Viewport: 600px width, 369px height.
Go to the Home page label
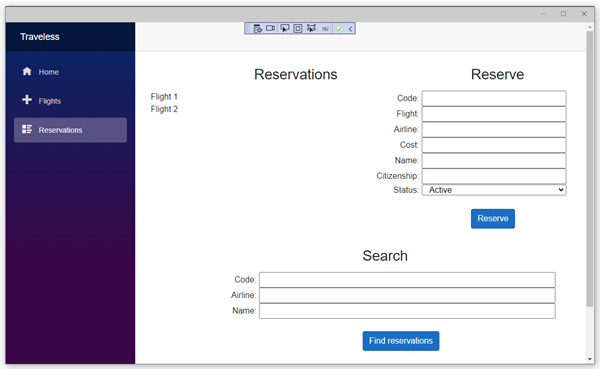[x=49, y=72]
